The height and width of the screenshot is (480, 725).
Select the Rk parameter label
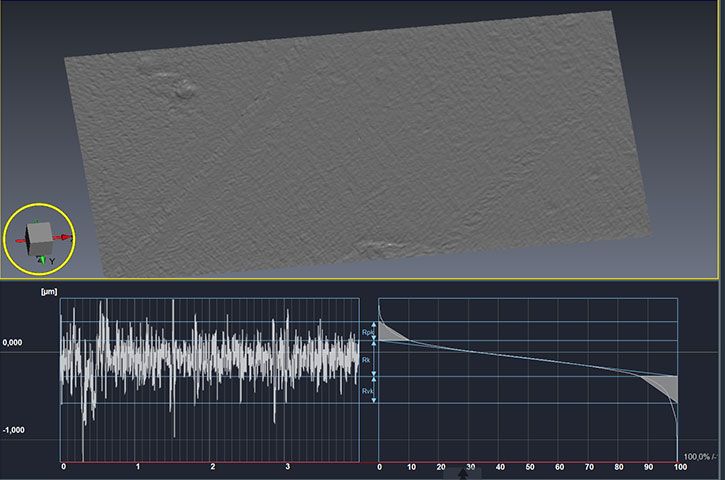click(x=366, y=358)
